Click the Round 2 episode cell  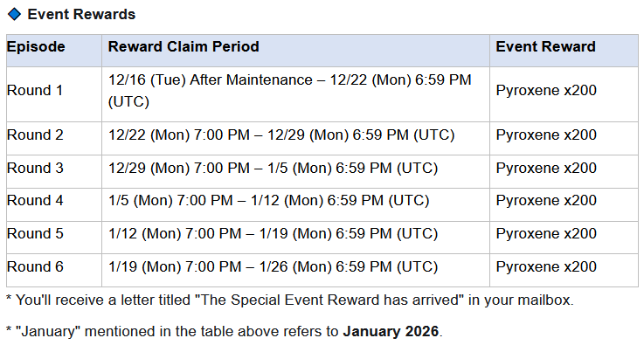point(35,135)
